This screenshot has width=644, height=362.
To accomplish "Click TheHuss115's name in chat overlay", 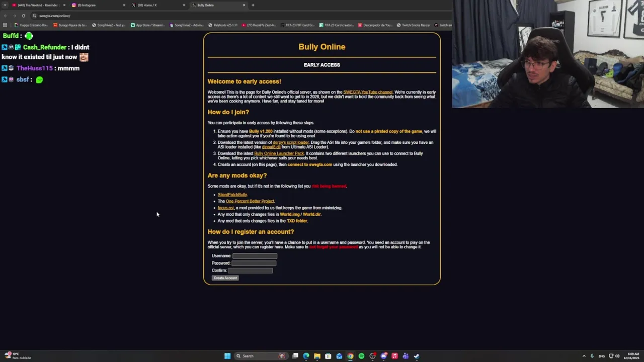I will coord(34,68).
